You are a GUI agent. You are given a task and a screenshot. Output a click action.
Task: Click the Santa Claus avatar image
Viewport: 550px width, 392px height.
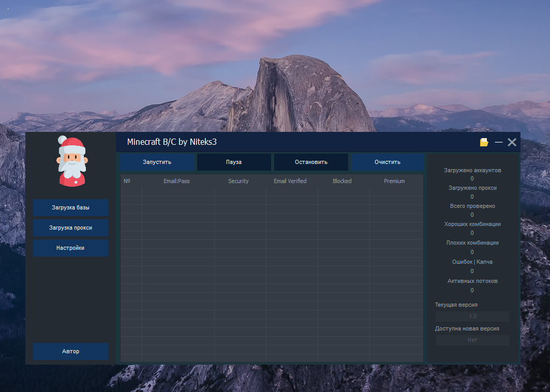pyautogui.click(x=71, y=161)
